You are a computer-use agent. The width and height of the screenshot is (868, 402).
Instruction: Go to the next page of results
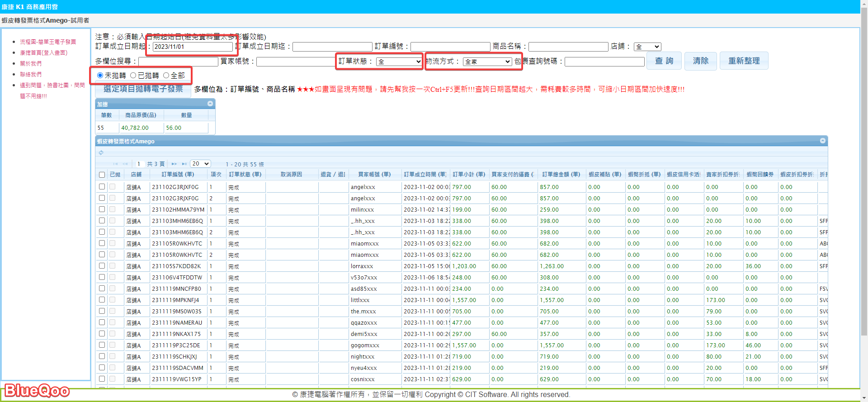point(175,164)
